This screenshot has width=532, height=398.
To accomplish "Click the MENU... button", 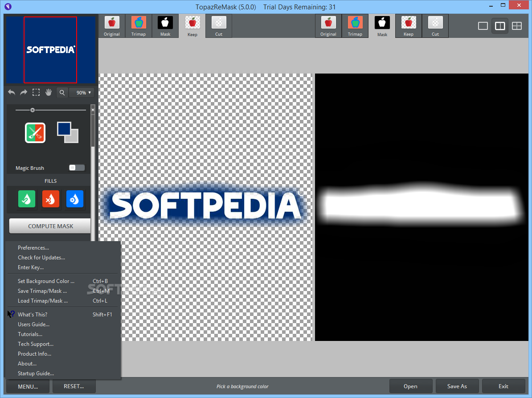I will pyautogui.click(x=28, y=386).
